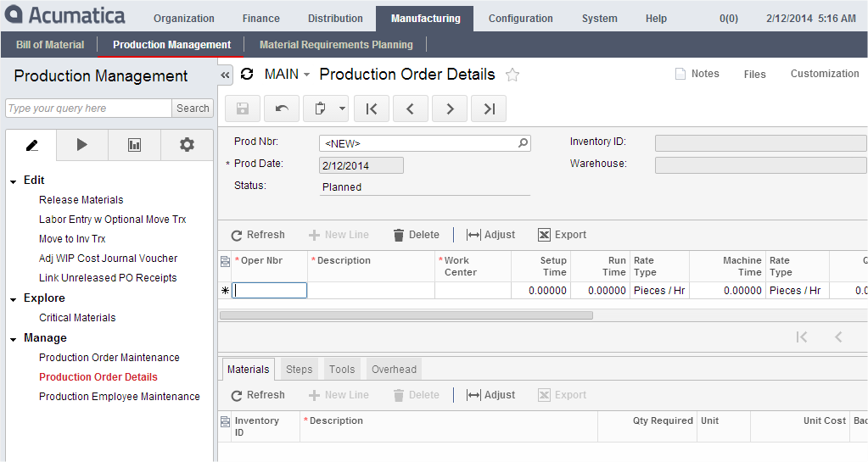Viewport: 868px width, 462px height.
Task: Open Notes for this record
Action: [697, 74]
